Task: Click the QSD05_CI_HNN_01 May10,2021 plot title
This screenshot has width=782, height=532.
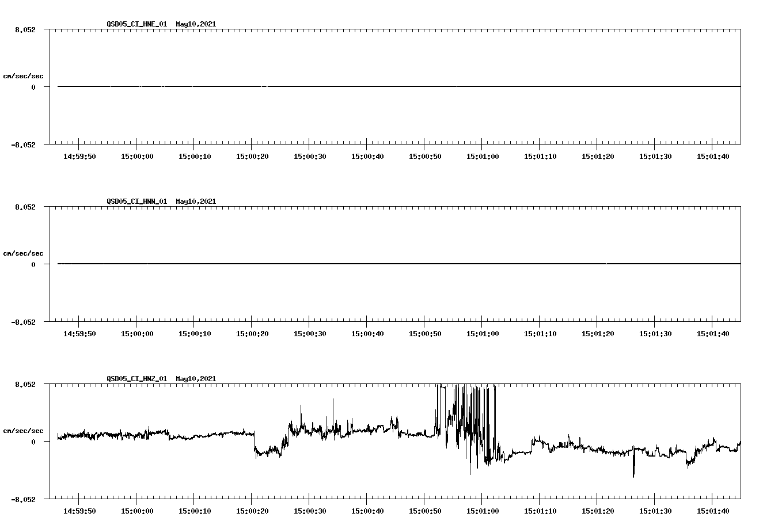Action: click(x=161, y=202)
